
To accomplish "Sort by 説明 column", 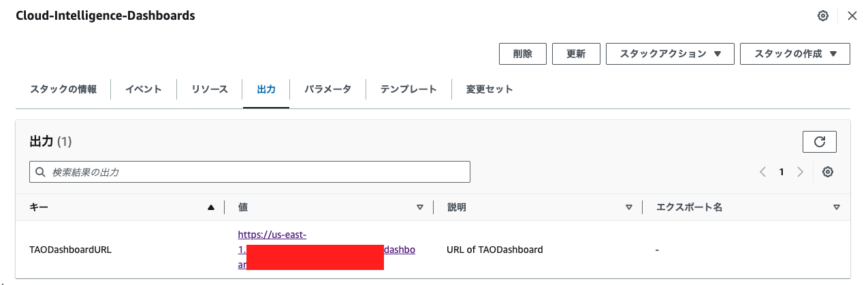I will 629,207.
